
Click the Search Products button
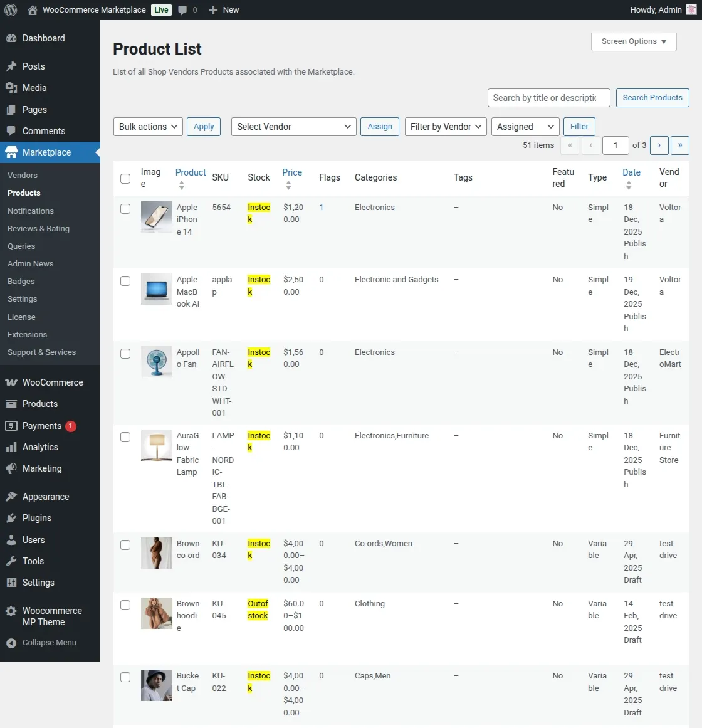pos(652,97)
